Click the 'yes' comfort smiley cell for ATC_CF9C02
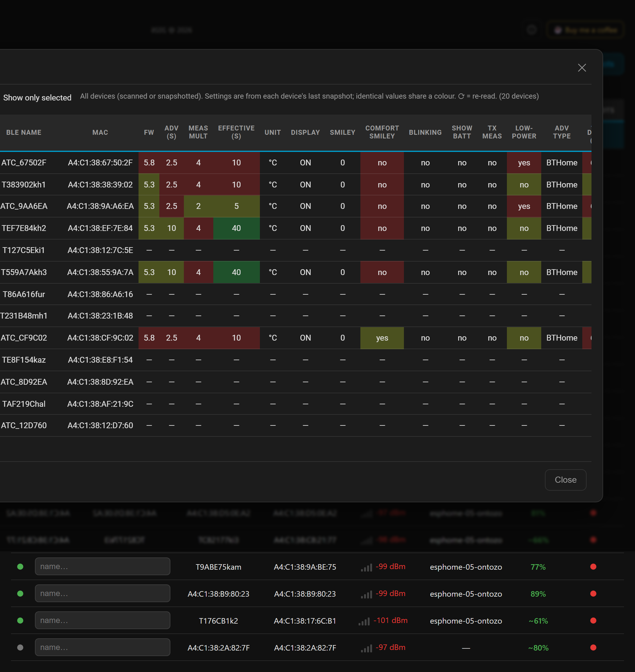The image size is (635, 672). click(382, 338)
